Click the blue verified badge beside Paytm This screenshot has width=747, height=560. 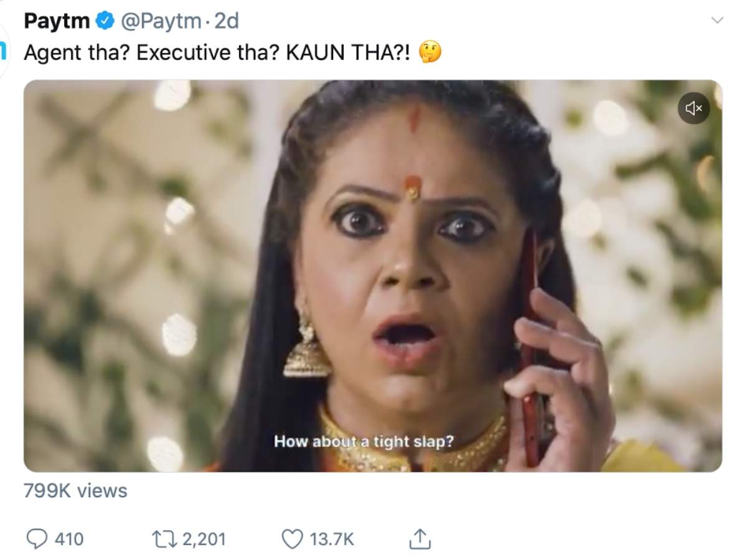coord(104,22)
